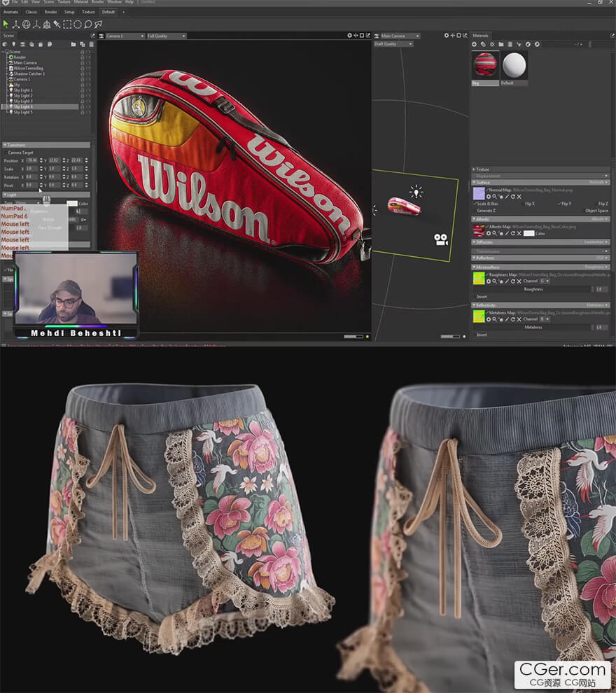
Task: Open the Draft Quality dropdown
Action: pyautogui.click(x=393, y=44)
